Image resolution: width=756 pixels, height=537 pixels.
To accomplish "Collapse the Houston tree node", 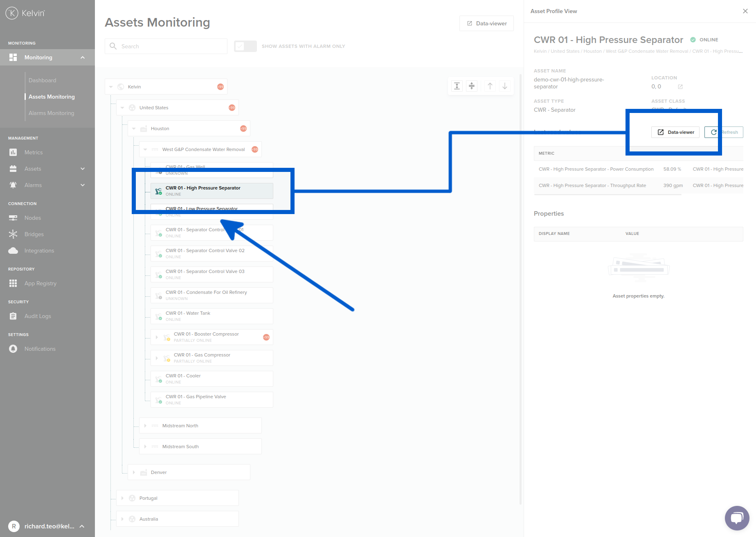I will click(134, 128).
